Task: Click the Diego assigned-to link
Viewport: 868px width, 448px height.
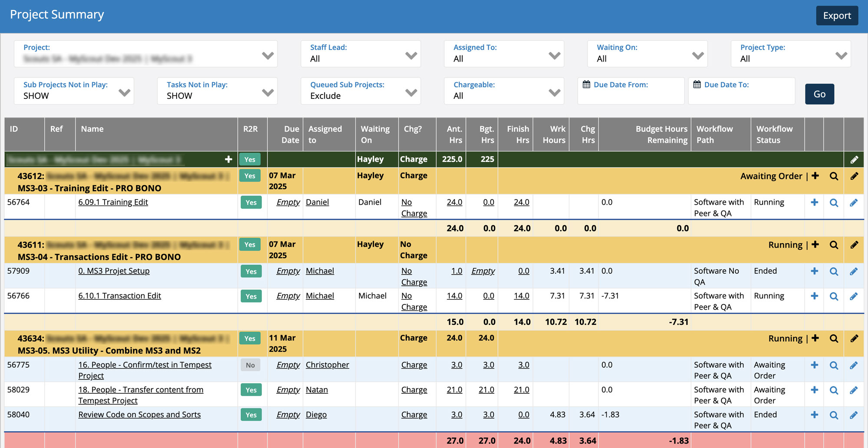Action: click(316, 415)
